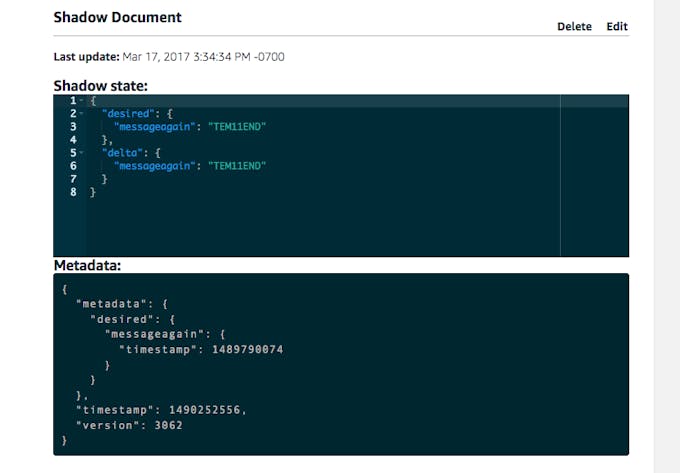The image size is (680, 473).
Task: Click the "desired" key in shadow state editor
Action: click(x=128, y=114)
